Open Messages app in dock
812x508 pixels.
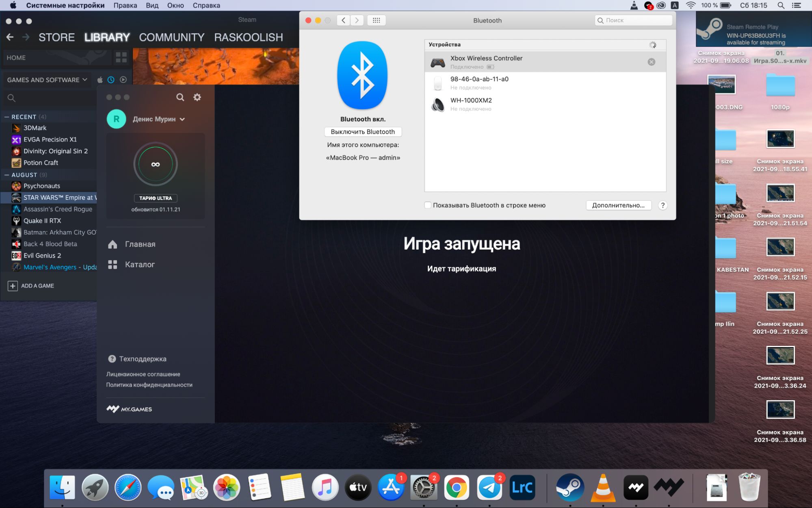click(161, 487)
